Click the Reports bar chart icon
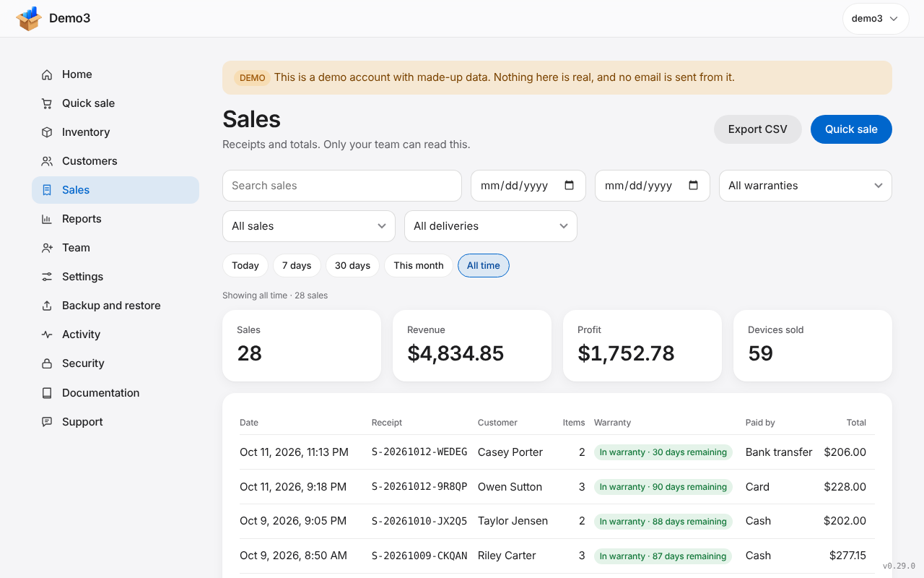Viewport: 924px width, 578px height. (x=47, y=219)
